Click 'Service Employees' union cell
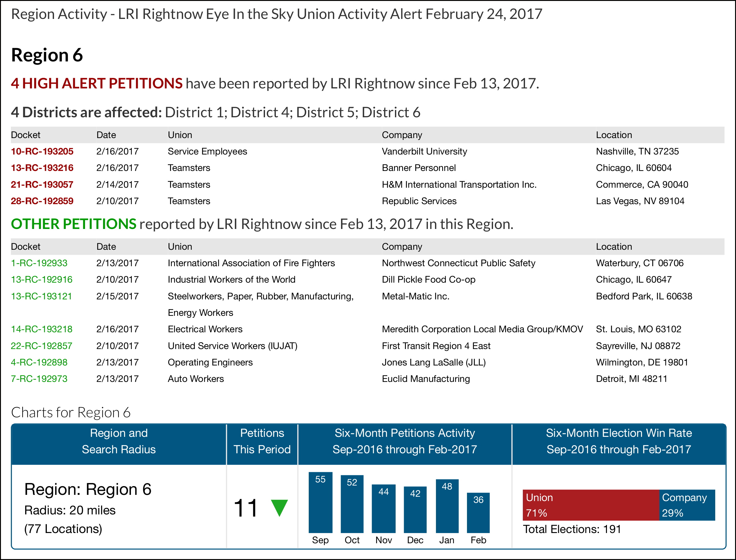736x560 pixels. click(207, 151)
